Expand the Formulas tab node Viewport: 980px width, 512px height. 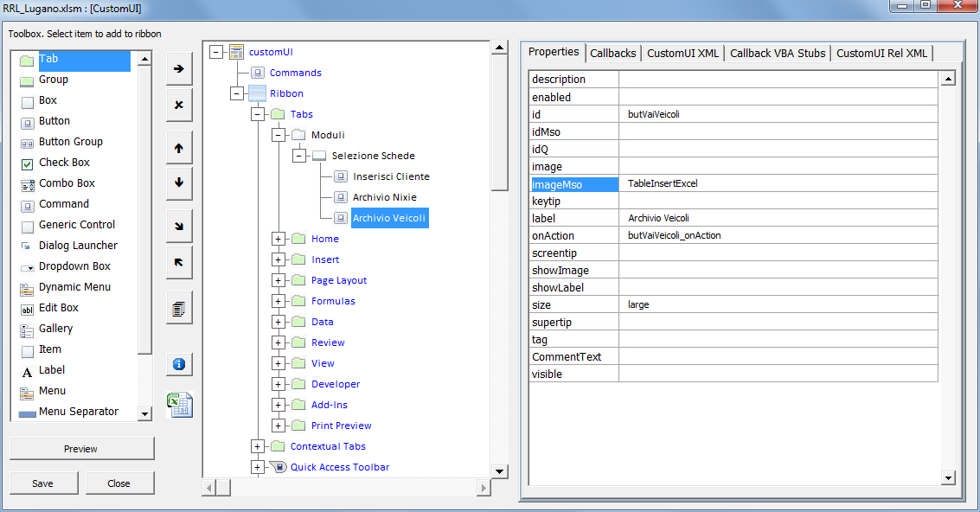pos(279,301)
